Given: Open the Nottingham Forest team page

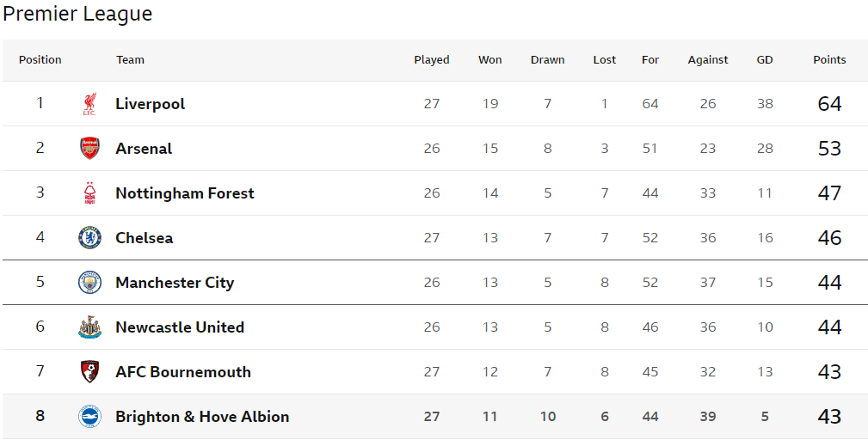Looking at the screenshot, I should click(185, 192).
